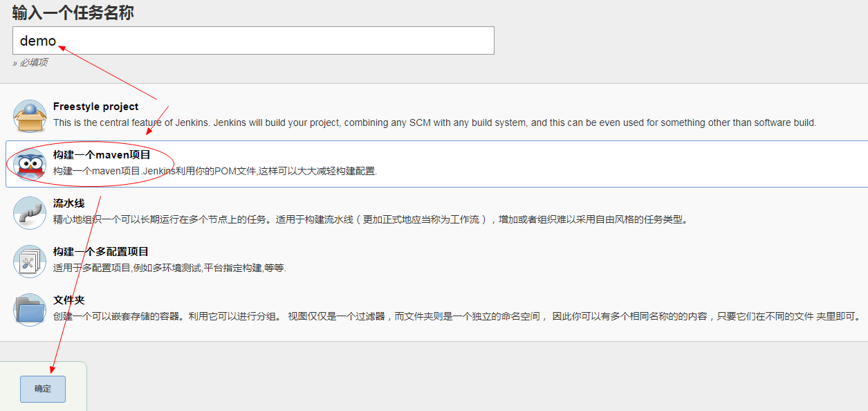Image resolution: width=868 pixels, height=411 pixels.
Task: Choose the 构建一个maven项目 title
Action: (102, 155)
